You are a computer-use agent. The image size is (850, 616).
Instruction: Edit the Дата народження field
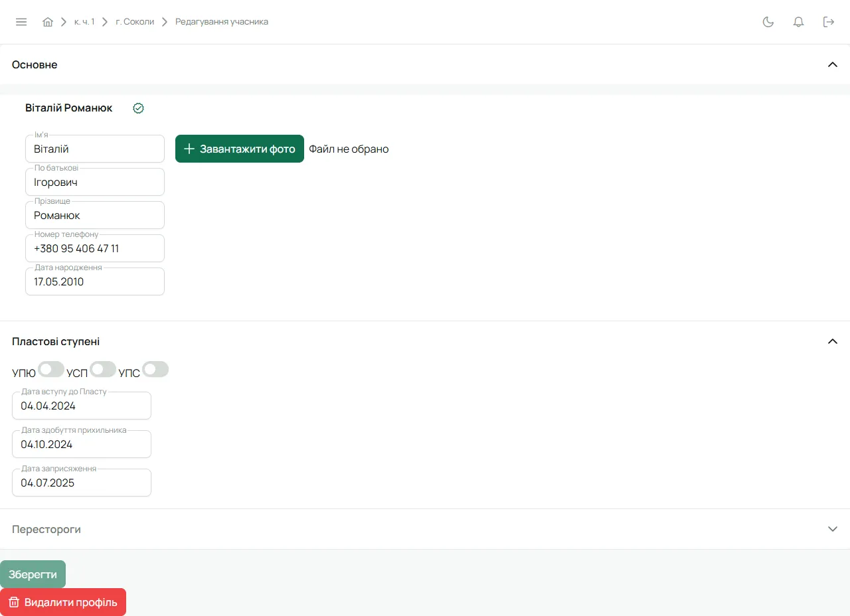(x=95, y=281)
